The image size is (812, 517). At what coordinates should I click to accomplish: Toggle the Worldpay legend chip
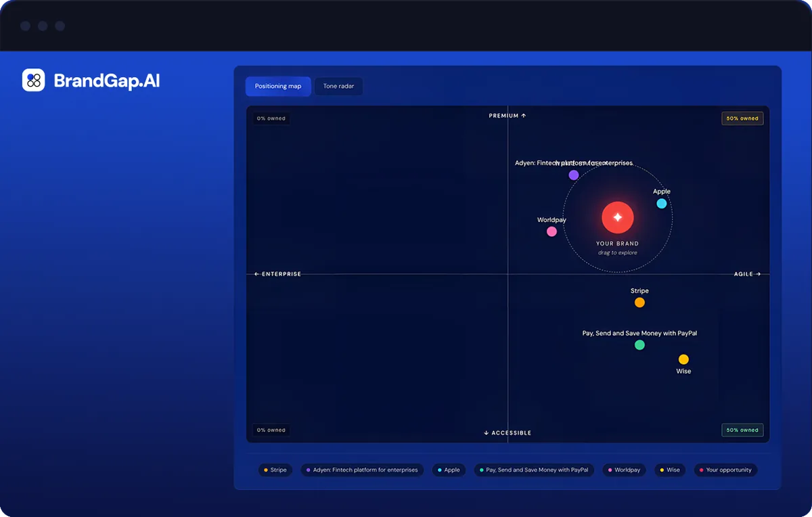click(x=624, y=470)
